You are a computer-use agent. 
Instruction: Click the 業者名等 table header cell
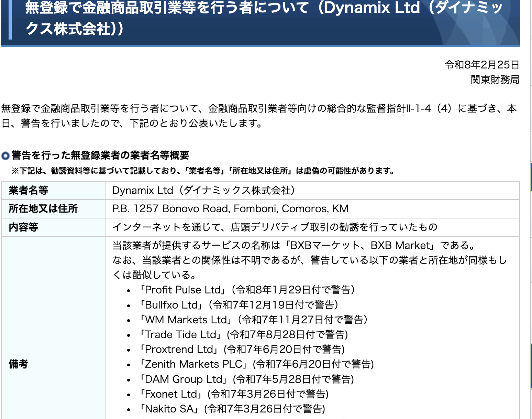29,190
